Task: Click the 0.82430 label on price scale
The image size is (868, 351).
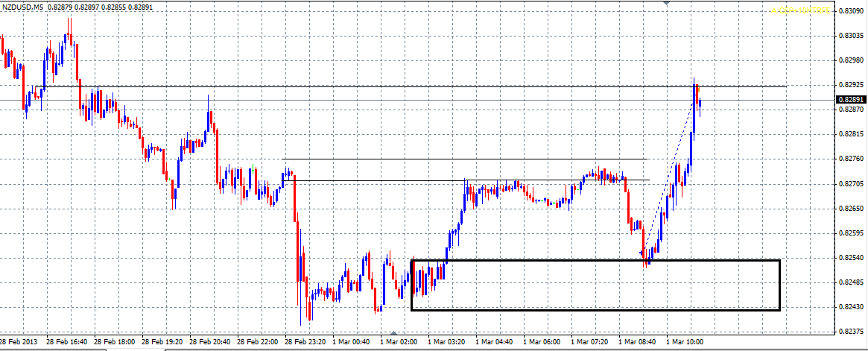Action: click(x=851, y=307)
